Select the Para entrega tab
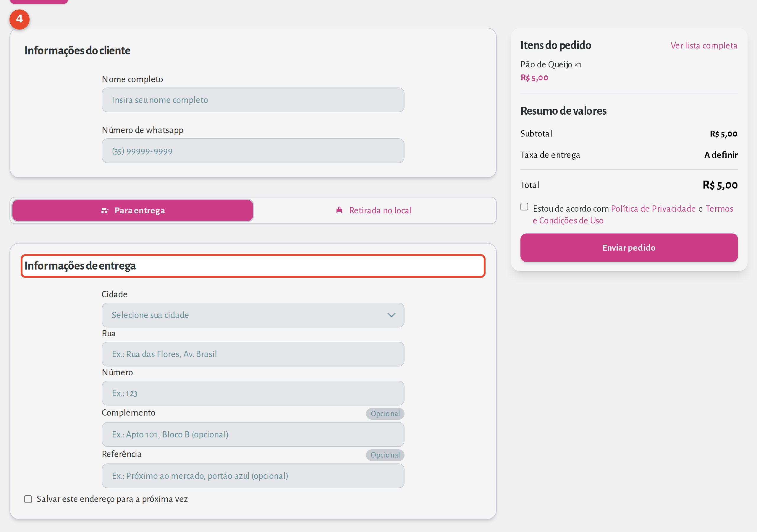 [133, 210]
